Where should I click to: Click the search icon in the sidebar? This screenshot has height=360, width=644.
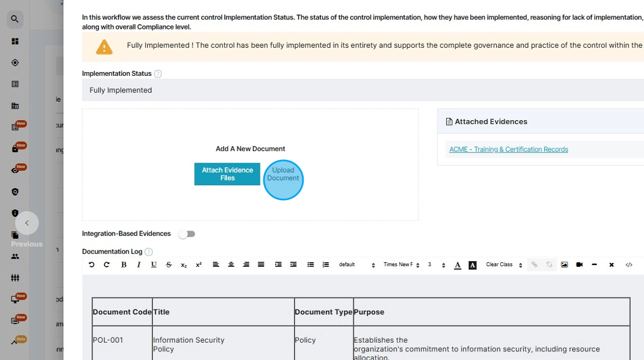[15, 19]
